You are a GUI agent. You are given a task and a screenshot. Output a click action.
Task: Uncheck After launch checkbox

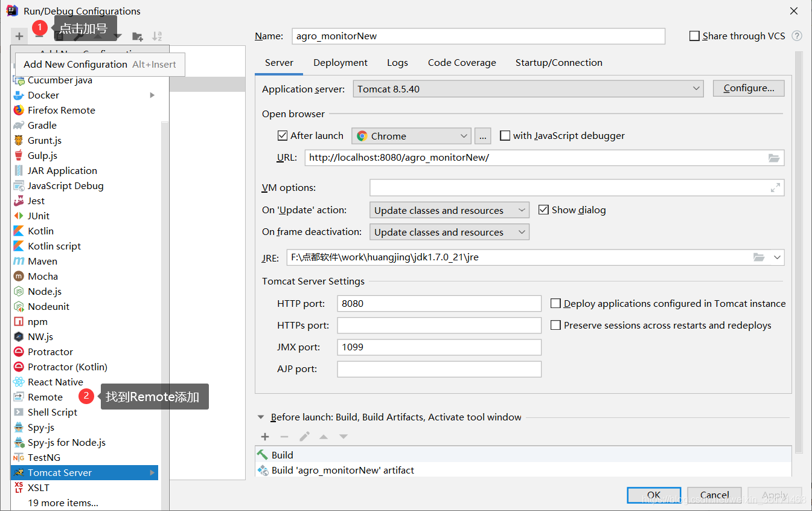tap(282, 136)
